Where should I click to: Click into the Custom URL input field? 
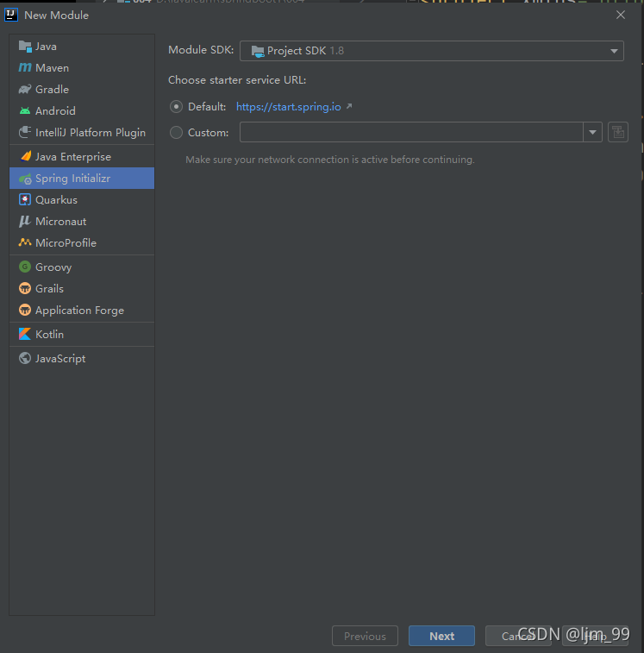(x=411, y=132)
